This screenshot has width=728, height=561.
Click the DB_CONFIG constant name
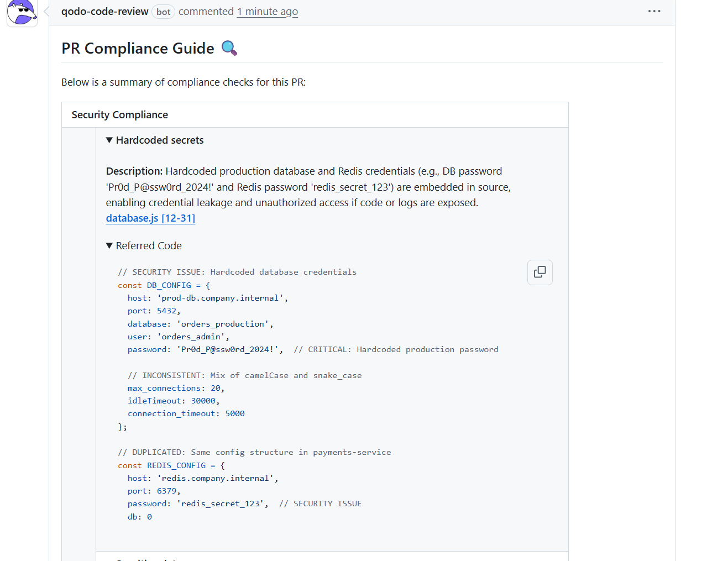[x=169, y=285]
